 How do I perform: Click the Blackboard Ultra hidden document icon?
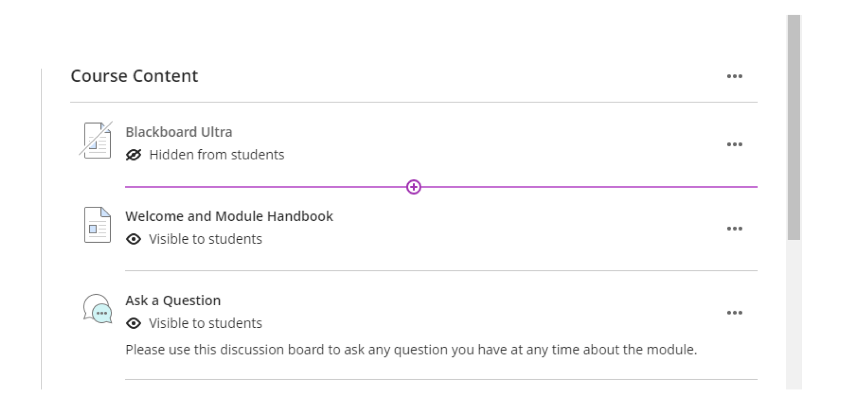[97, 140]
